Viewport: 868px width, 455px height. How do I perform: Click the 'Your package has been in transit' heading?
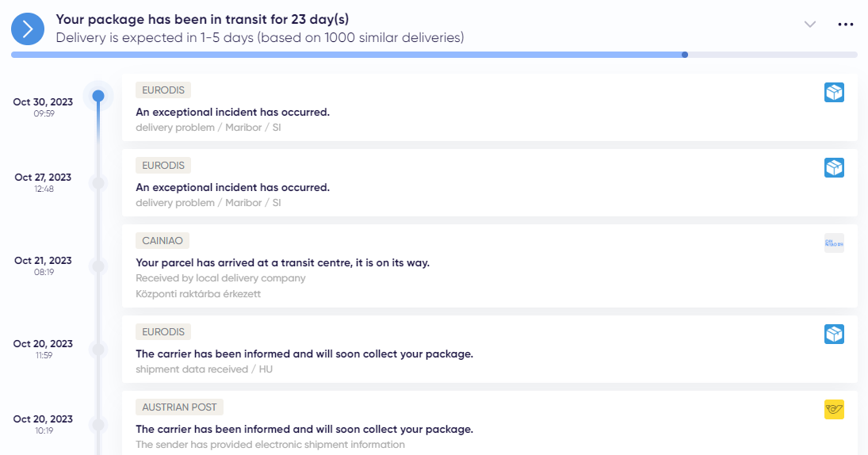point(202,19)
